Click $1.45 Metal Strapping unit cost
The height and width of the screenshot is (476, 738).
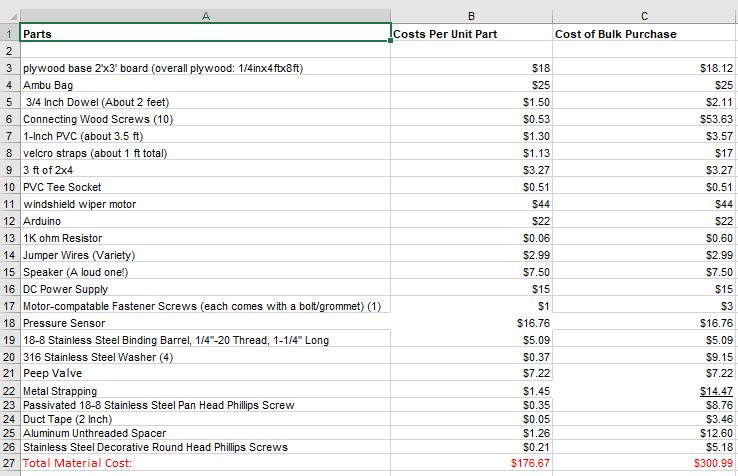[x=472, y=390]
